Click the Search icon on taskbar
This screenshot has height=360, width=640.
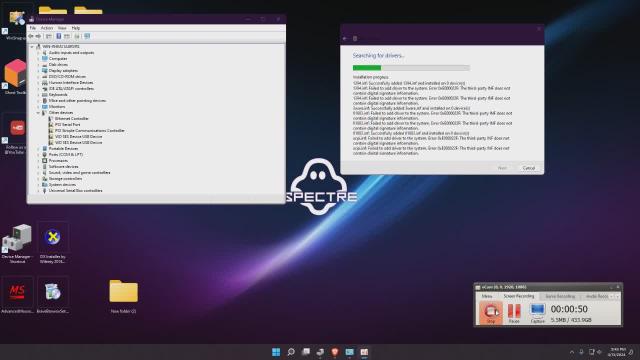291,352
